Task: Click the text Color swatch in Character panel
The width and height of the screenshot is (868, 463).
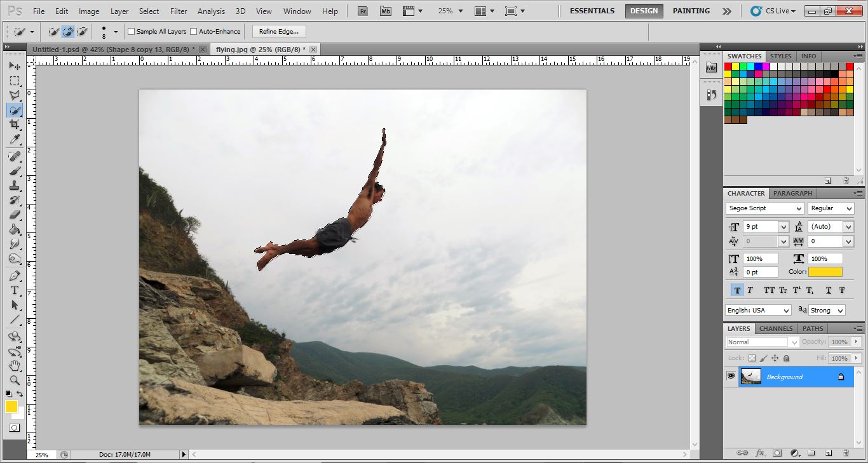Action: pos(825,272)
